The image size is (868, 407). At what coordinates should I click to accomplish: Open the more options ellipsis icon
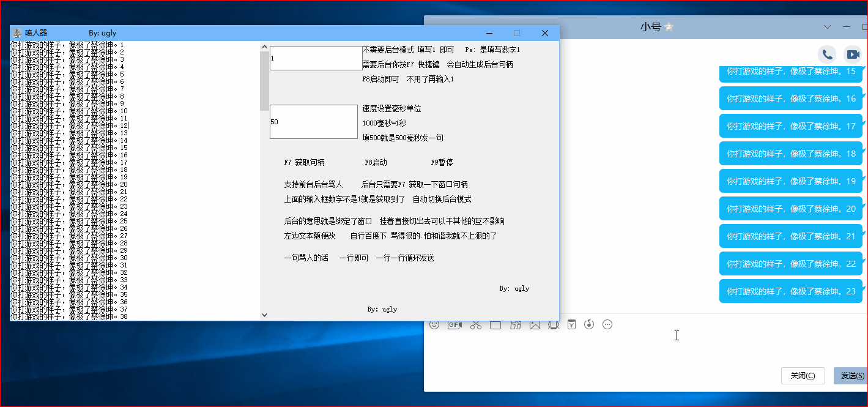(607, 324)
